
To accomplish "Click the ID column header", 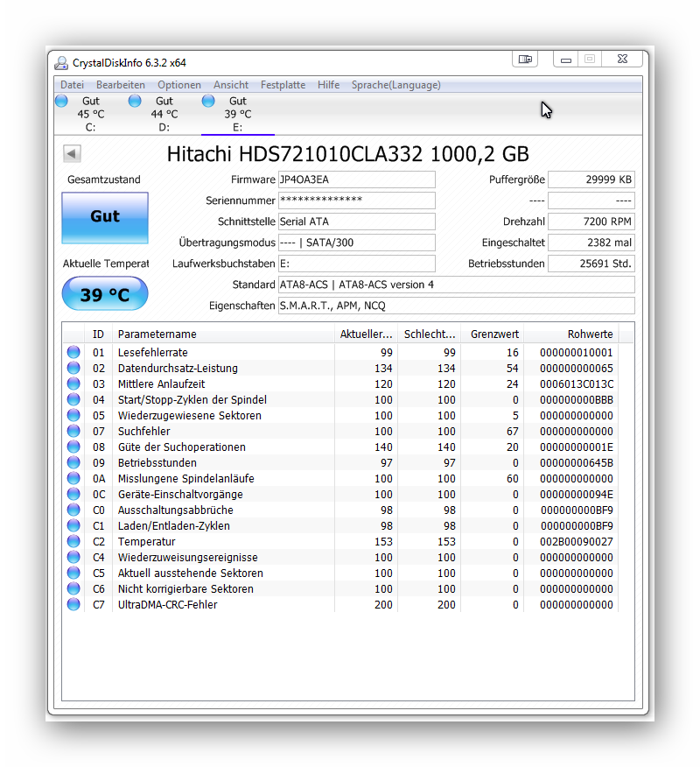I will coord(98,334).
